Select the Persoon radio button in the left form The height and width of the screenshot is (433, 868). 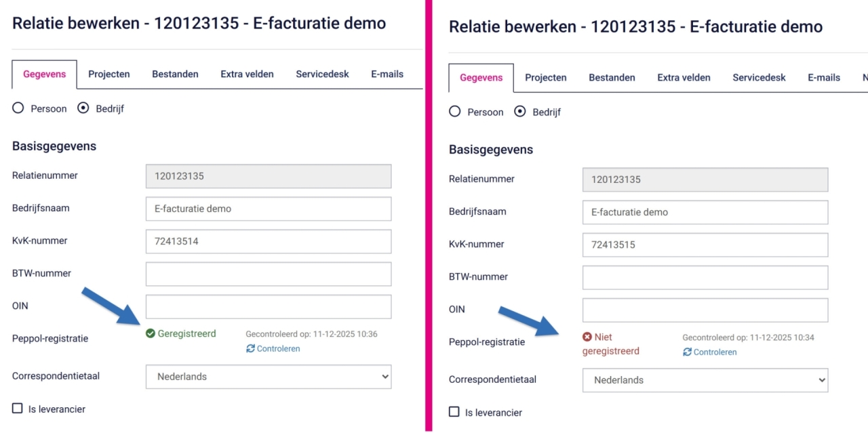(18, 108)
